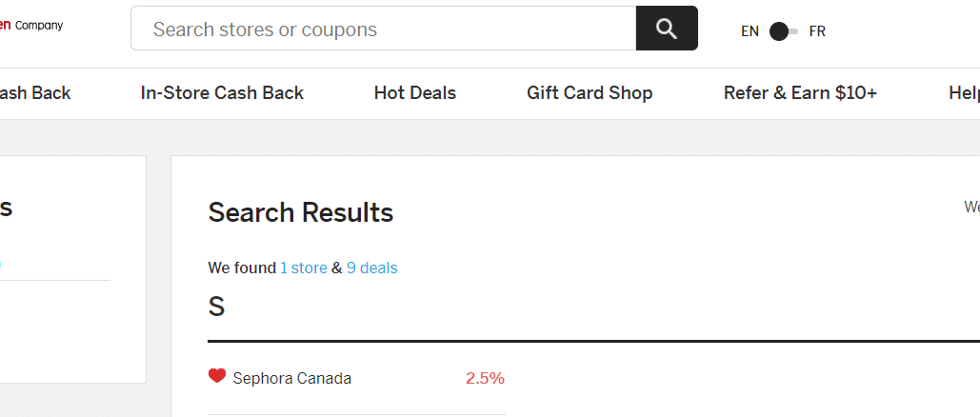Click the 2.5% cash back rate
Viewport: 980px width, 417px height.
(485, 378)
